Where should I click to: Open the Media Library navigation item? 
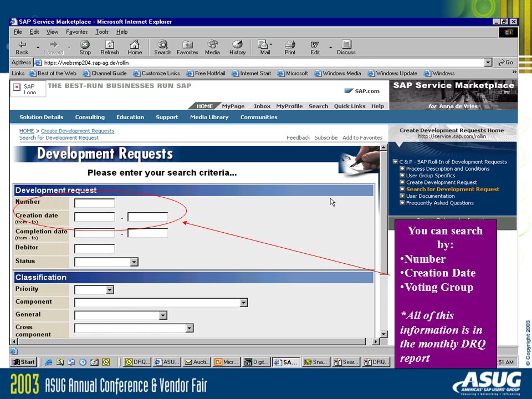209,117
